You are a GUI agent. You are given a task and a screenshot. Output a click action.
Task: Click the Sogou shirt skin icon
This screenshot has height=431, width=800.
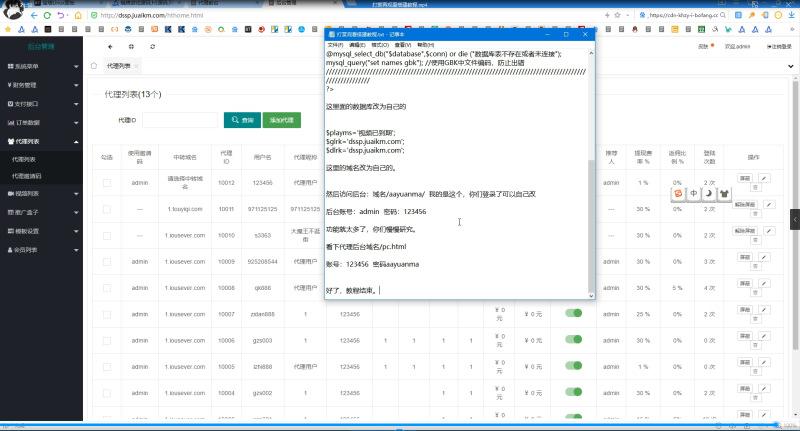[x=724, y=193]
